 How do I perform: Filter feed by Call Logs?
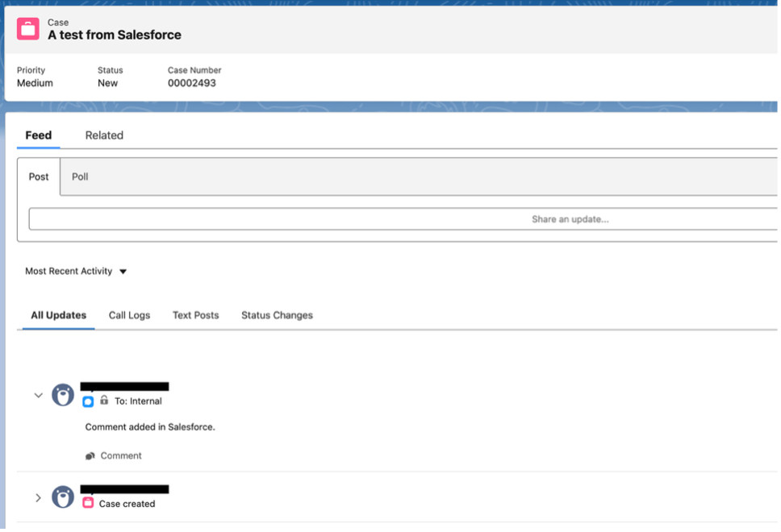pyautogui.click(x=129, y=315)
